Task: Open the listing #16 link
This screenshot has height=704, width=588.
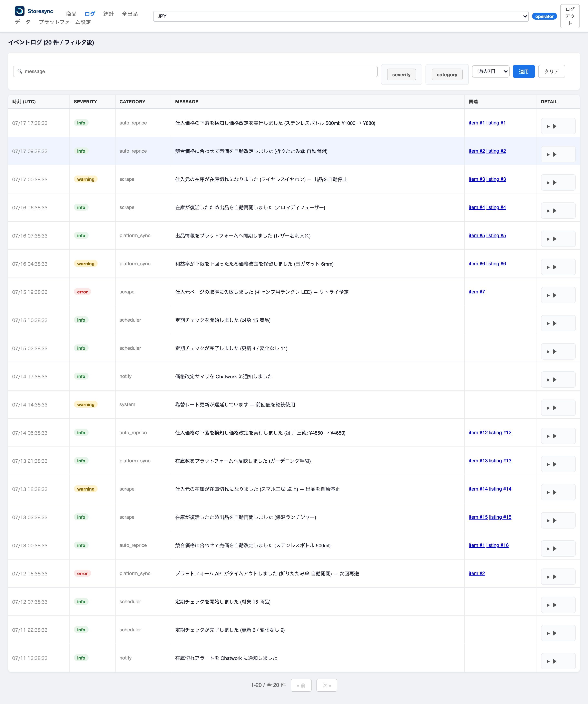Action: 497,545
